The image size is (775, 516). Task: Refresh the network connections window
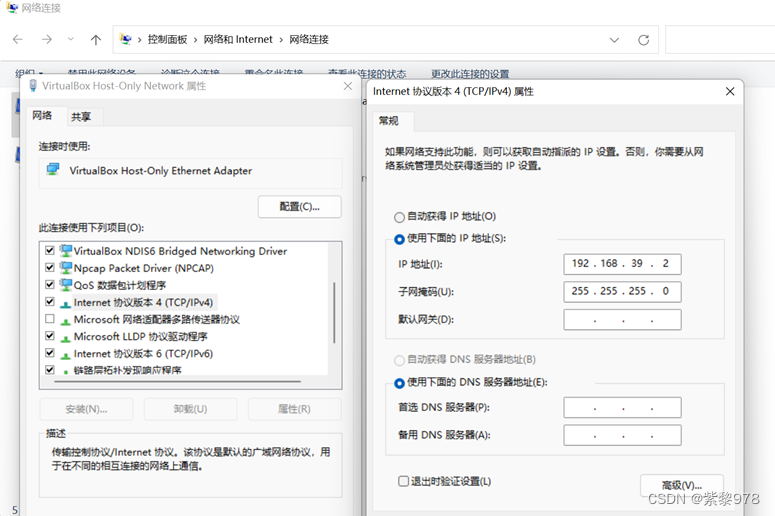tap(644, 40)
